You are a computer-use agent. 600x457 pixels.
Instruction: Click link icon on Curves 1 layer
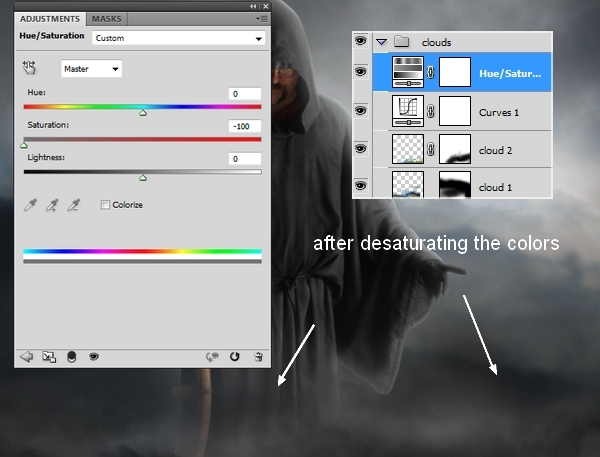pos(431,110)
